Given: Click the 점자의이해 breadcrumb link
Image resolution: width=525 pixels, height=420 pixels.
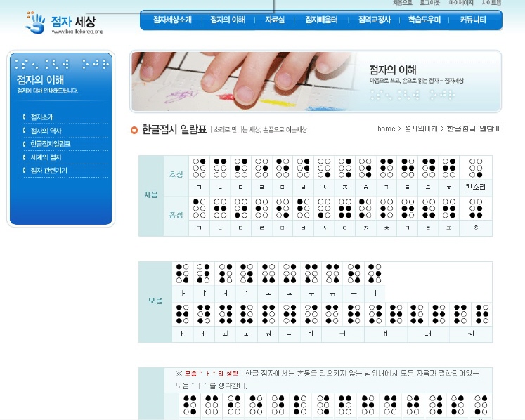Looking at the screenshot, I should click(421, 129).
